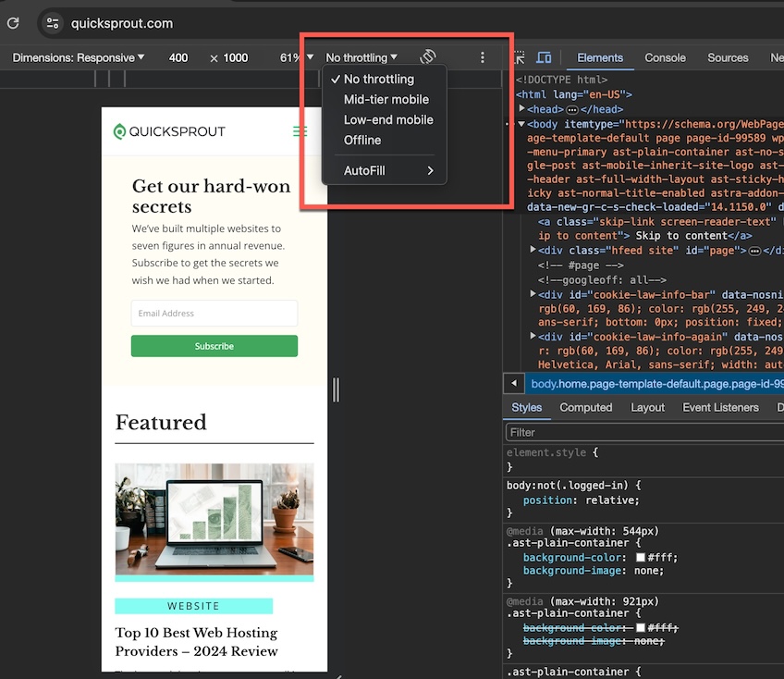Open site information icon beside the URL
Screen dimensions: 784x679
click(x=53, y=23)
